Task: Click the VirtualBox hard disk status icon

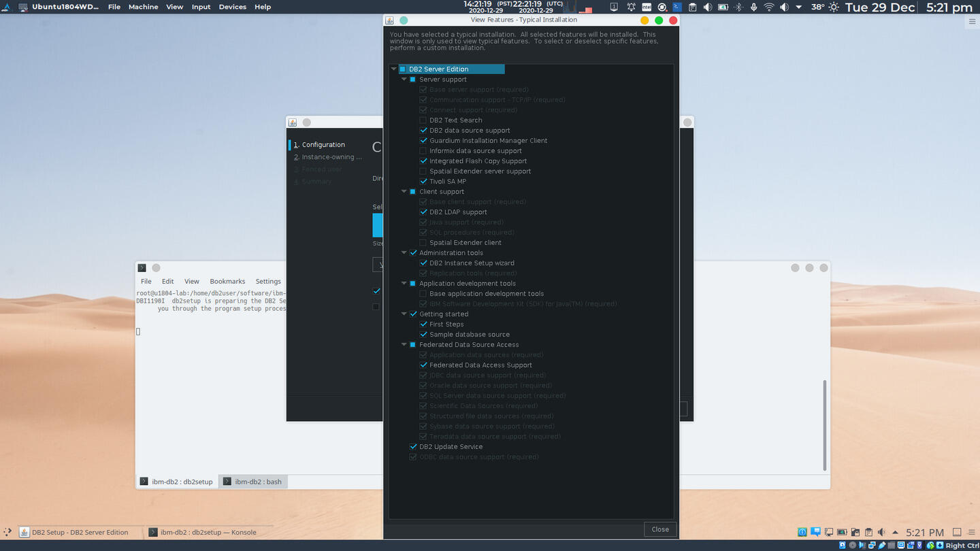Action: 843,546
